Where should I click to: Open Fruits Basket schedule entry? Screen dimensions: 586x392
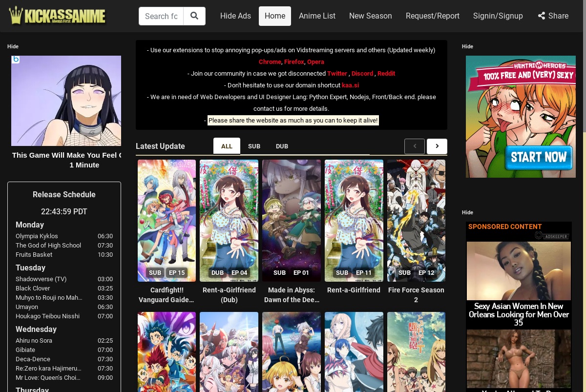[x=34, y=255]
